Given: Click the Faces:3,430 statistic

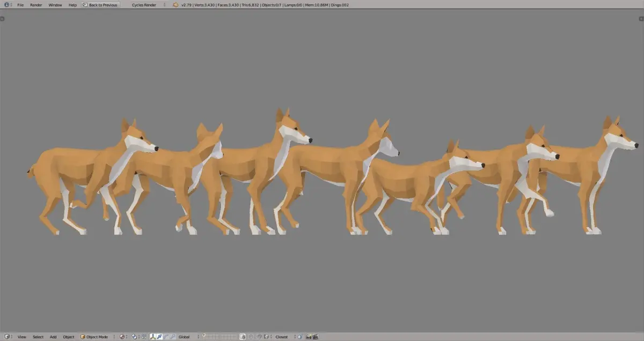Looking at the screenshot, I should [229, 4].
